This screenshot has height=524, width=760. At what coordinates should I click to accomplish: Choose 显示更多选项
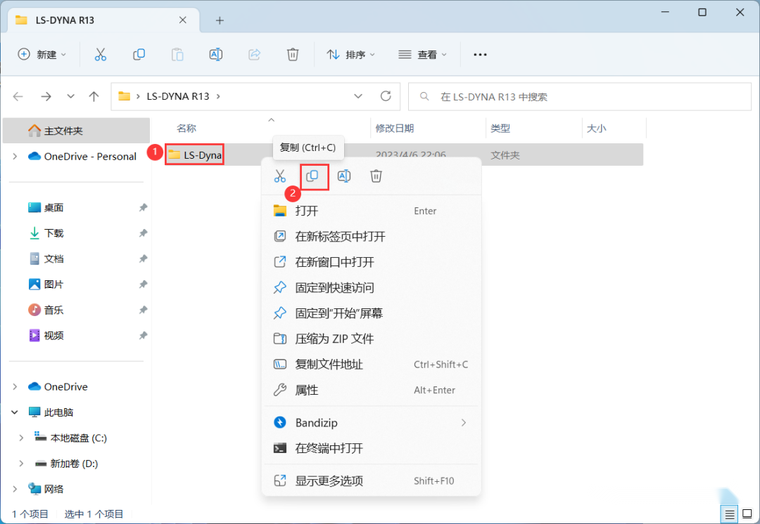tap(372, 481)
